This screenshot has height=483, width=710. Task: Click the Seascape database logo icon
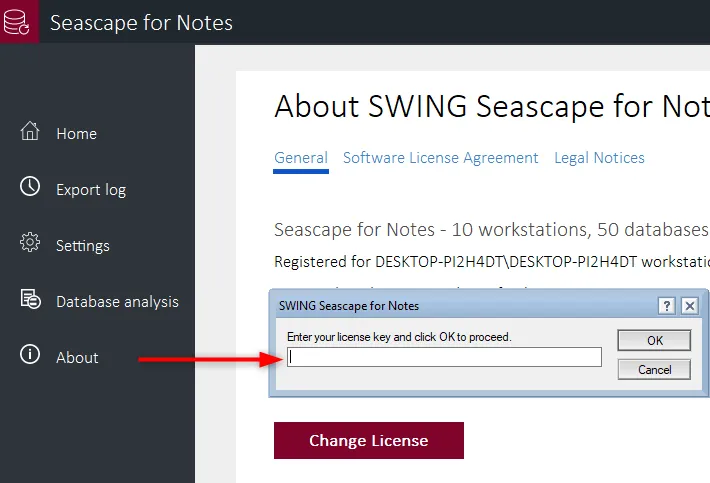tap(16, 22)
